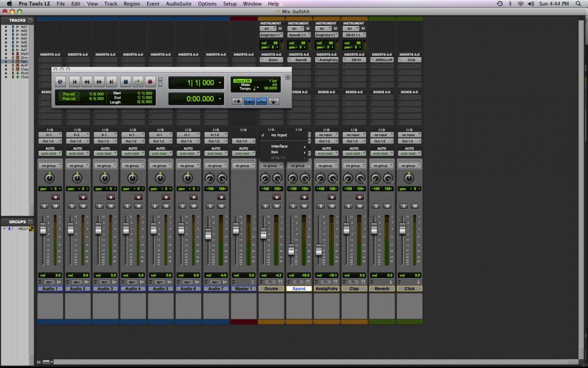Mute the Xpand track
Screen dimensions: 588x368
305,206
